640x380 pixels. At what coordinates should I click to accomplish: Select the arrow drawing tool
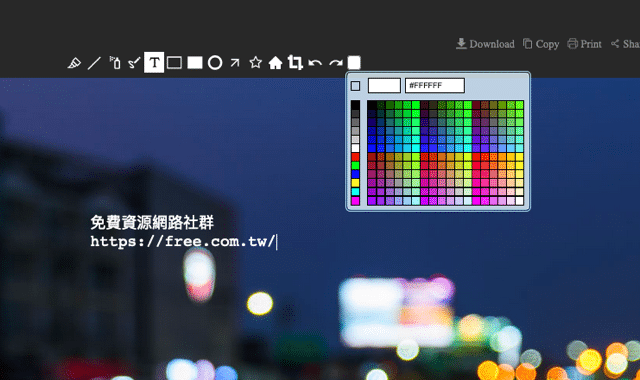[235, 63]
